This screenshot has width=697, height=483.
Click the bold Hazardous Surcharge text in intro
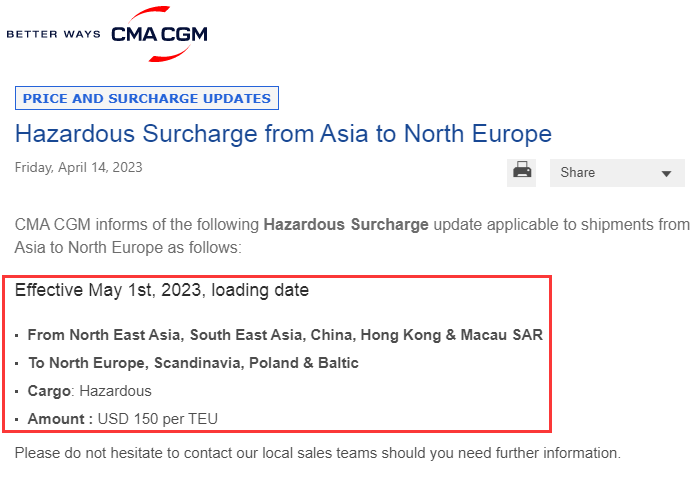[x=346, y=224]
